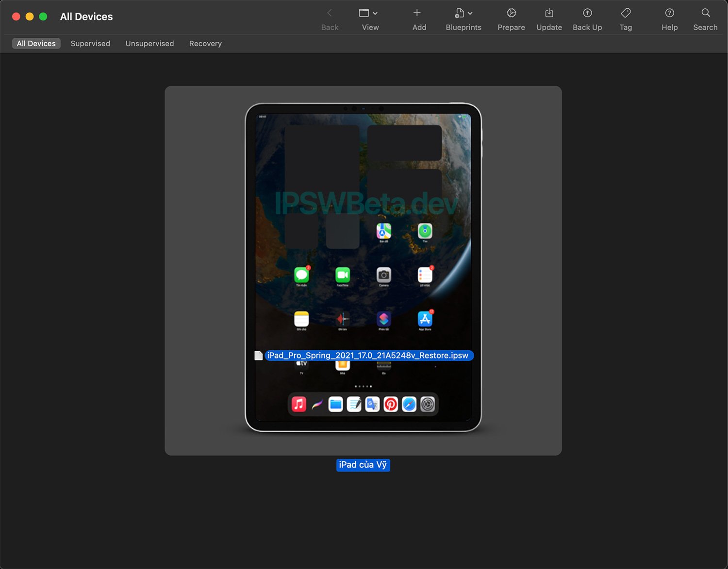Click the Maps icon on iPad screen

pos(384,231)
